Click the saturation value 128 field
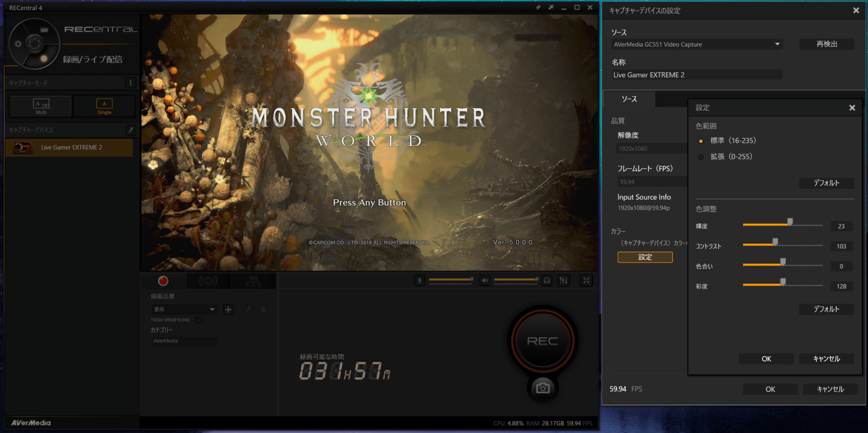Image resolution: width=868 pixels, height=433 pixels. pyautogui.click(x=841, y=286)
